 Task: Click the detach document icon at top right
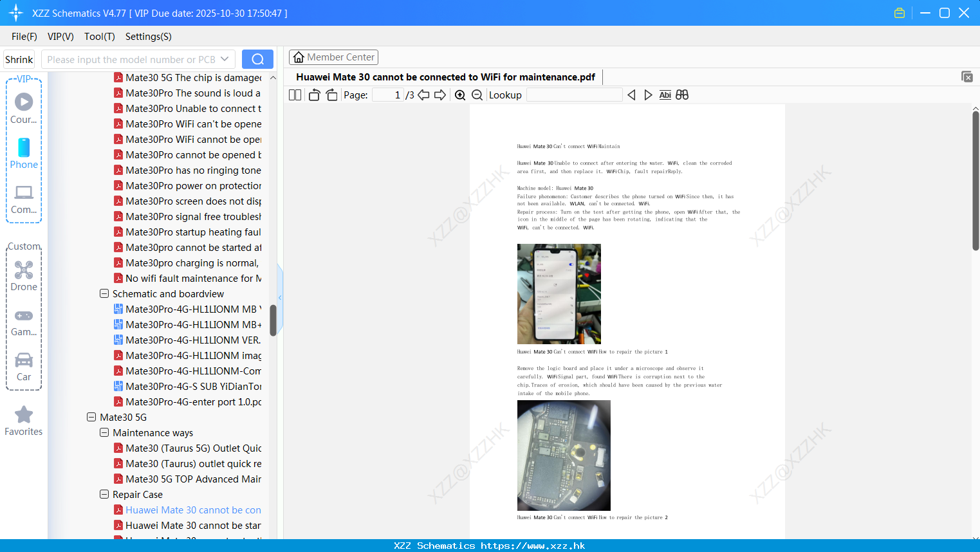pos(967,77)
